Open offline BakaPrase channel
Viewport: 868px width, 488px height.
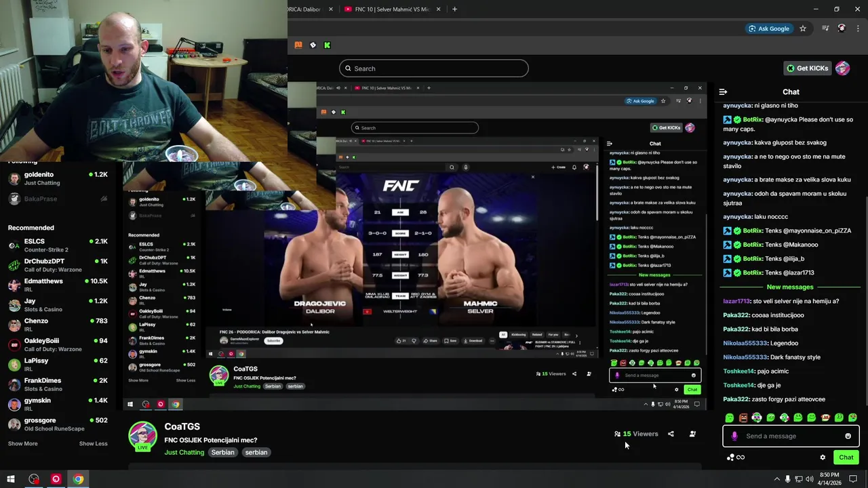58,199
